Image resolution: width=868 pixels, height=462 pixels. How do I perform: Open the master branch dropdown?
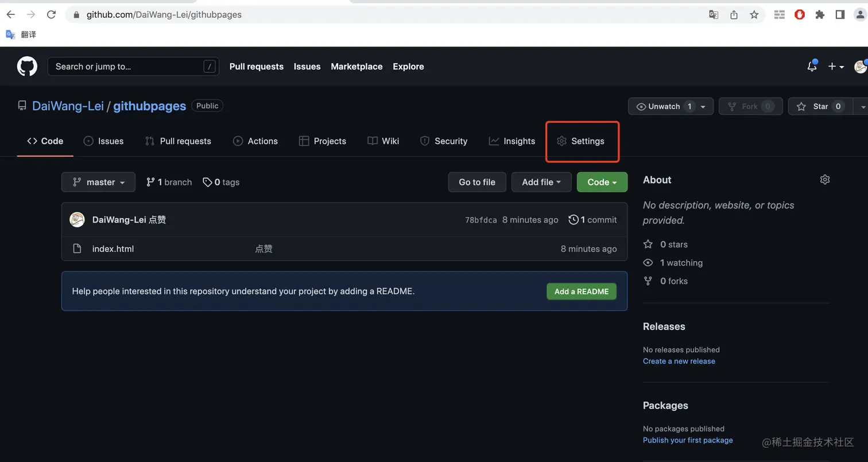coord(98,182)
